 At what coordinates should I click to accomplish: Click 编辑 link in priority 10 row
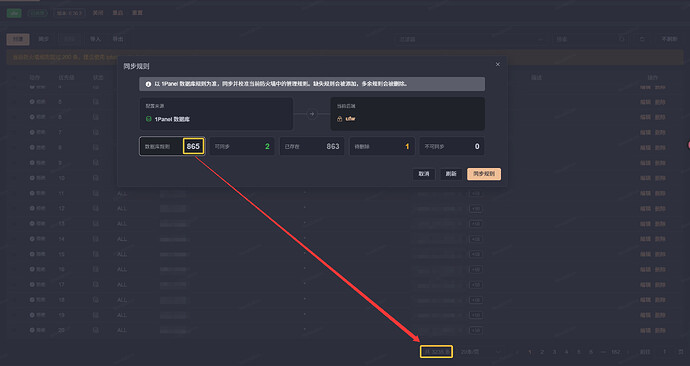pos(645,178)
